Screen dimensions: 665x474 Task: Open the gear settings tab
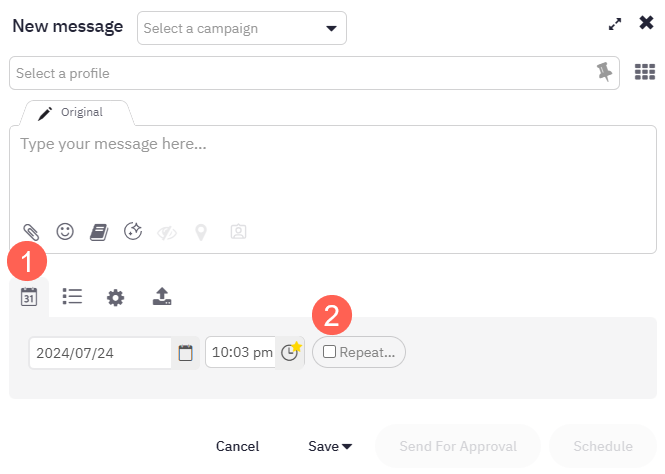pyautogui.click(x=115, y=298)
